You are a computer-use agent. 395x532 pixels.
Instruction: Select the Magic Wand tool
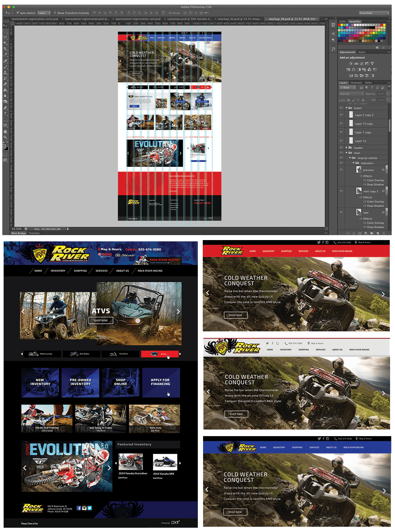[x=5, y=43]
